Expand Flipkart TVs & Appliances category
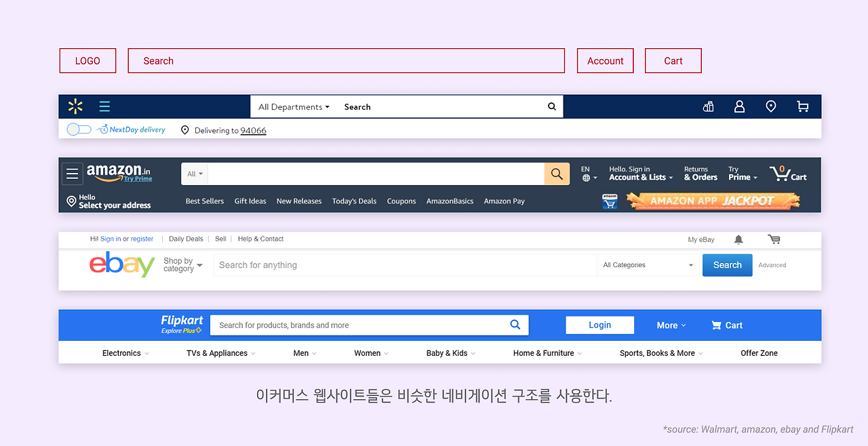Screen dimensions: 868x446 [221, 353]
